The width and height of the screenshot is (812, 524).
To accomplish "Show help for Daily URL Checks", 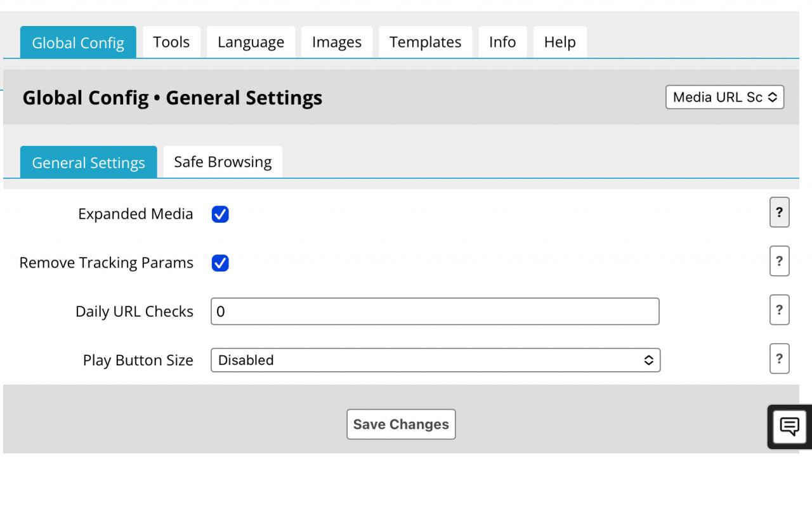I will (x=779, y=310).
